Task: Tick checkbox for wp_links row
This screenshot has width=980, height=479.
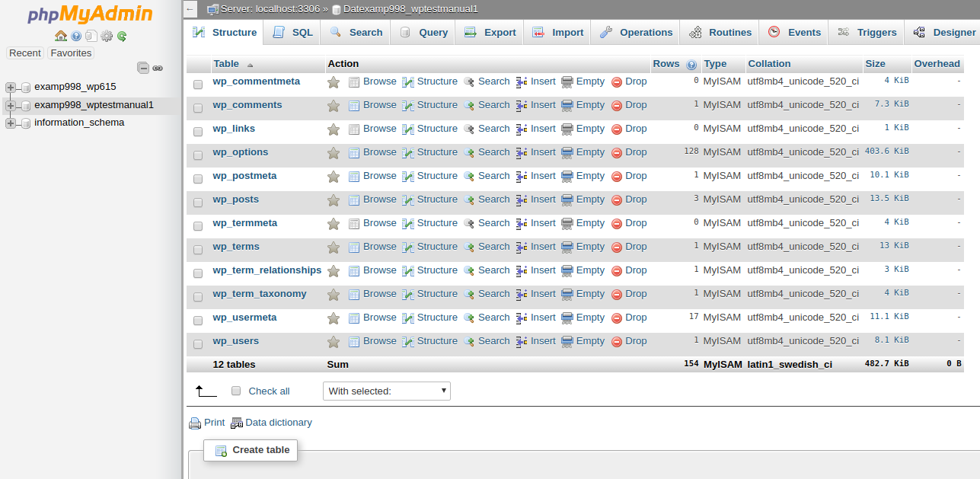Action: click(198, 132)
